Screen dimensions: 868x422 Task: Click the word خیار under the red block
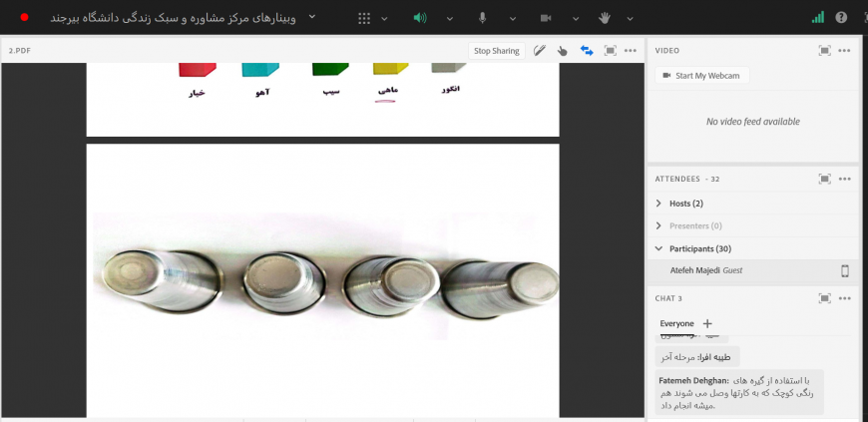[x=197, y=93]
